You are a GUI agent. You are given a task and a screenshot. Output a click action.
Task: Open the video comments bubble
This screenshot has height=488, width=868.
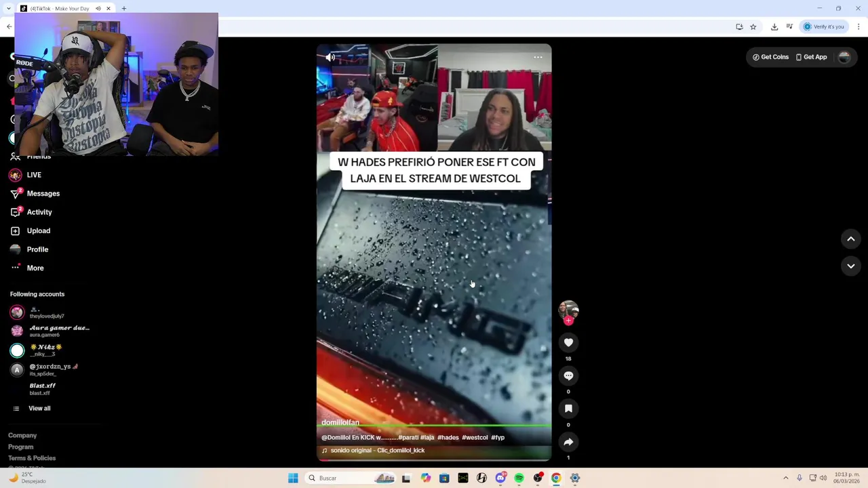[x=568, y=375]
